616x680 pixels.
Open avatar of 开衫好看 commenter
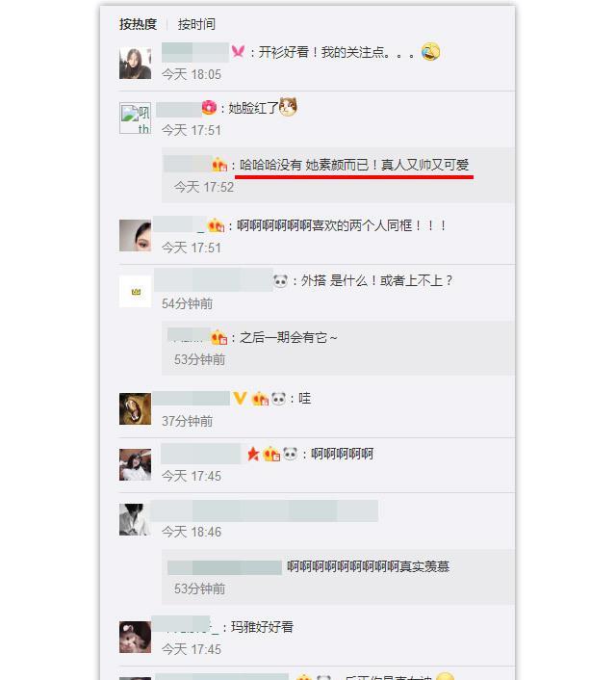coord(136,64)
